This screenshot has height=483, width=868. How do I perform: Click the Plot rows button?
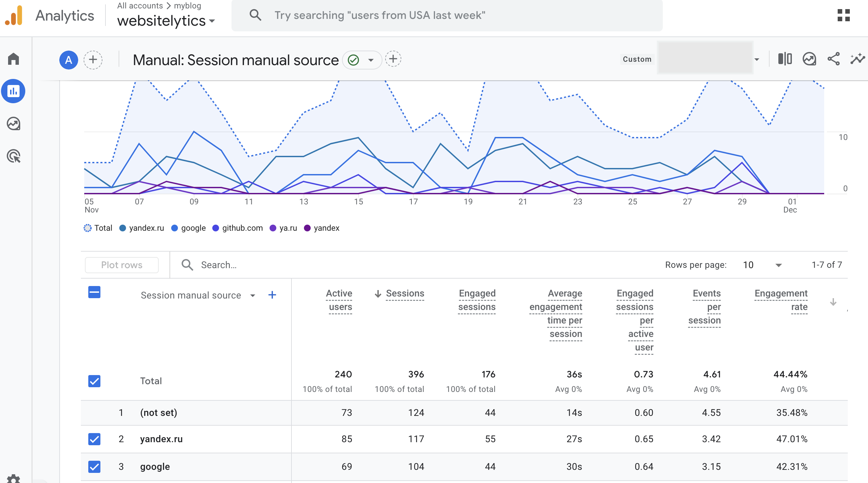pos(122,265)
